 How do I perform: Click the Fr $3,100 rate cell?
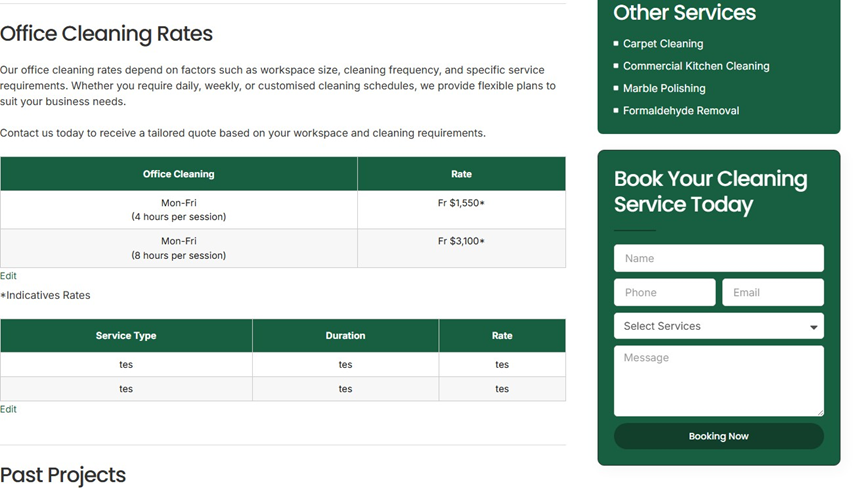click(461, 241)
